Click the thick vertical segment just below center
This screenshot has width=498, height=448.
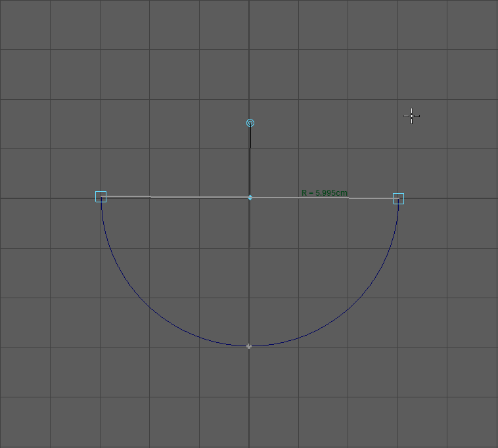point(249,223)
